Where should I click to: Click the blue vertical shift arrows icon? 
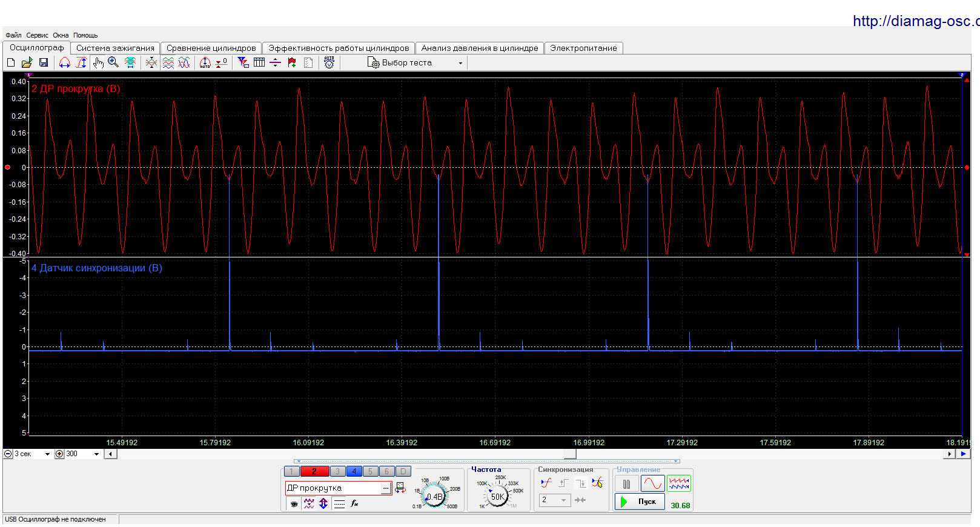323,503
